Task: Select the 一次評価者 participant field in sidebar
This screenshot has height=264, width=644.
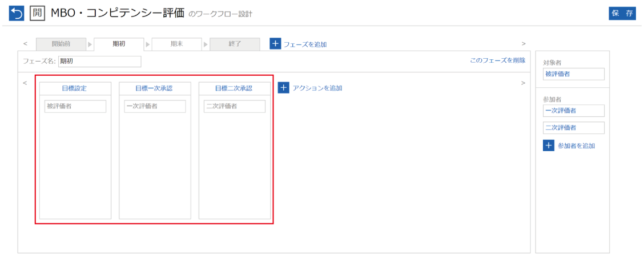Action: (x=573, y=110)
